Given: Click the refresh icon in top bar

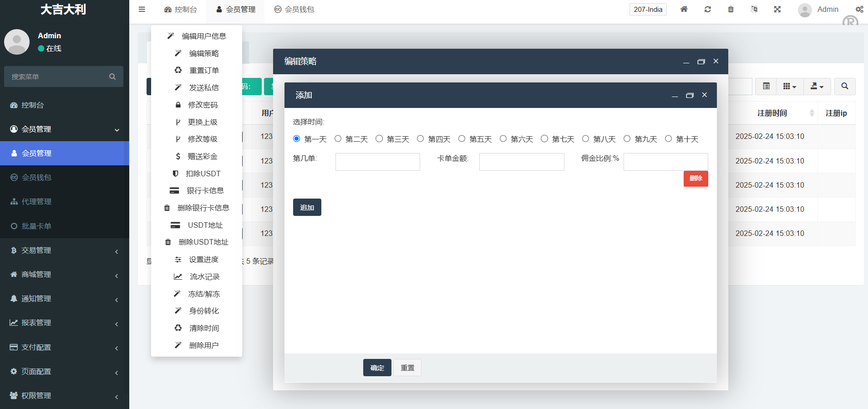Looking at the screenshot, I should pyautogui.click(x=707, y=9).
